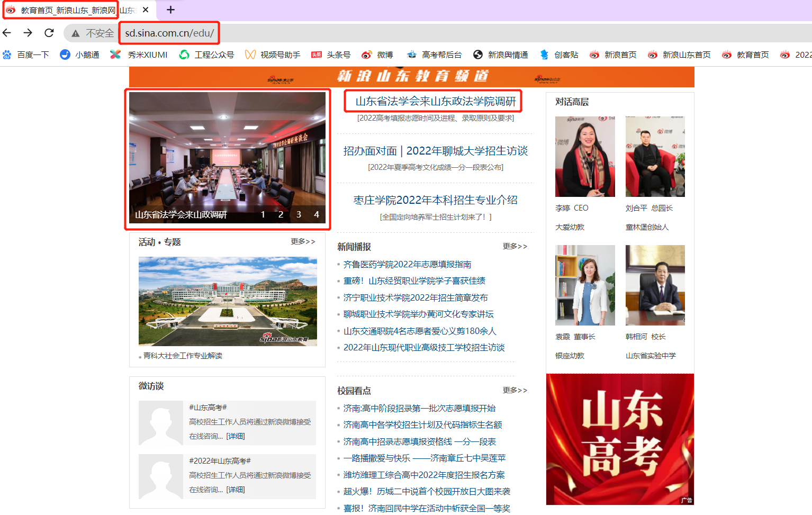Click 更多>> beside 校园看点

[x=515, y=390]
